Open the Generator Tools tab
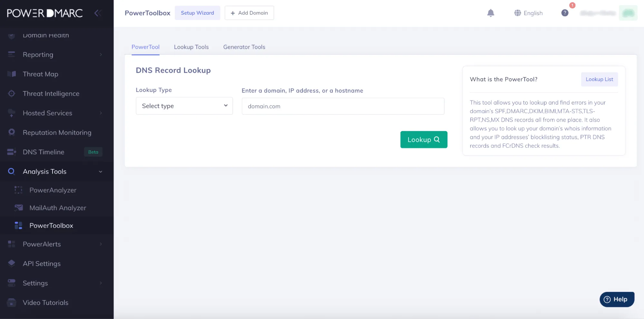Viewport: 644px width, 319px height. click(244, 47)
